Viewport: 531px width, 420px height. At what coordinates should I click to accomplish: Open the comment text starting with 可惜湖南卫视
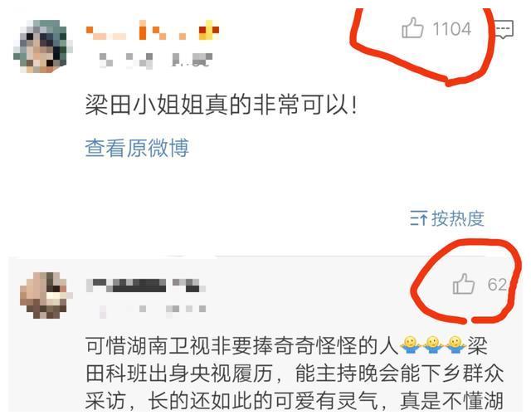pos(295,374)
